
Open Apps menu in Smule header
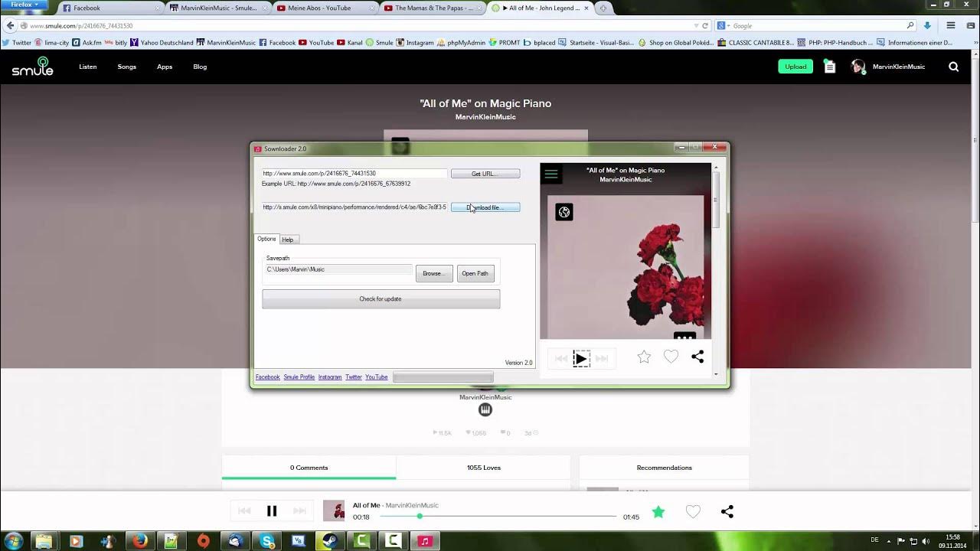pos(165,67)
